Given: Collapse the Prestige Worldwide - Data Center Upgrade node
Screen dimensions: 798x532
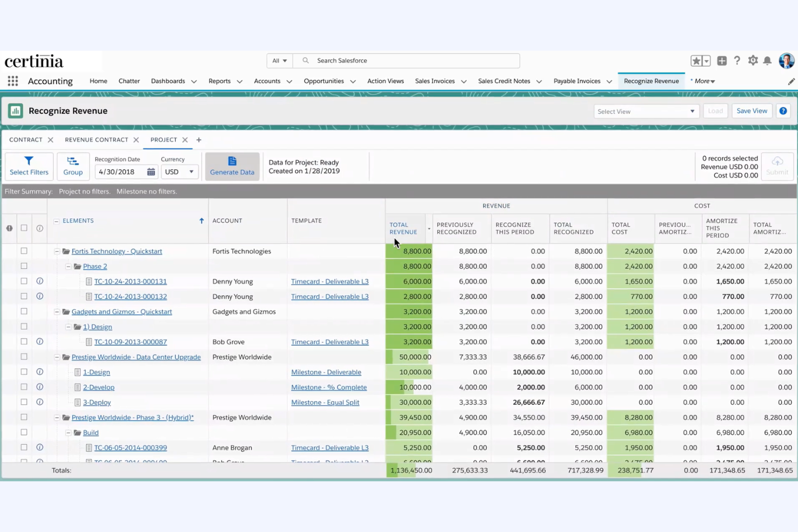Looking at the screenshot, I should click(57, 357).
